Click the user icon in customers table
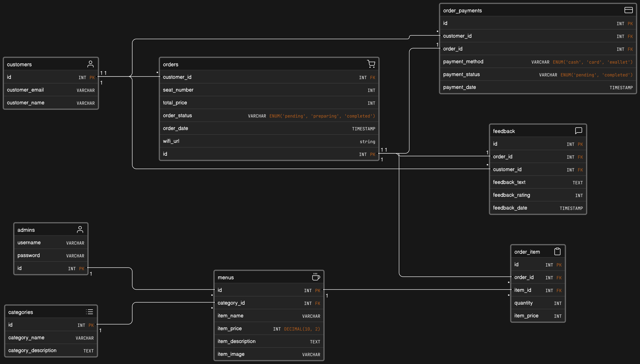This screenshot has height=364, width=640. click(x=90, y=64)
